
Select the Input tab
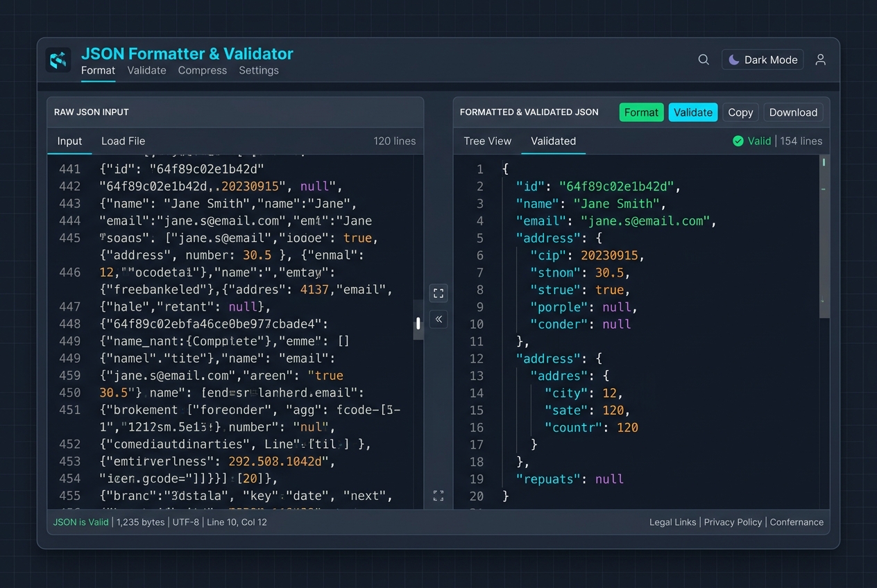tap(69, 141)
